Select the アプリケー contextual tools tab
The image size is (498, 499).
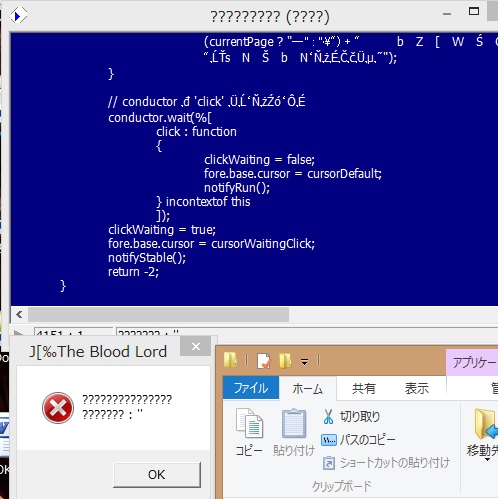click(472, 362)
